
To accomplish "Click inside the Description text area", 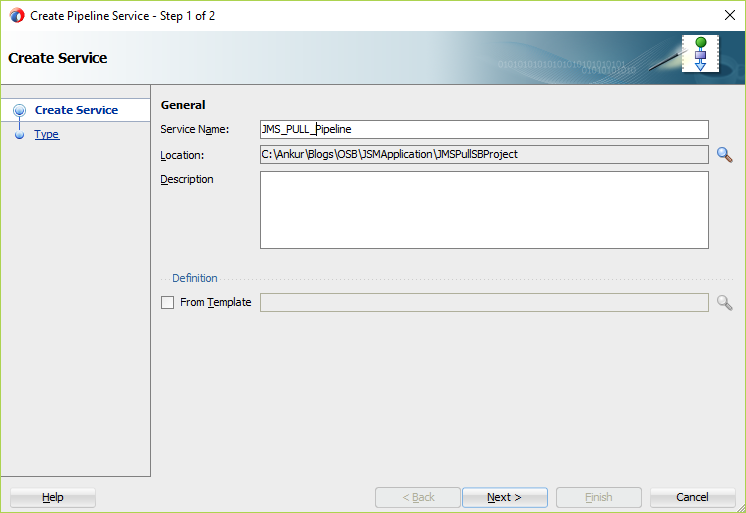I will 484,210.
